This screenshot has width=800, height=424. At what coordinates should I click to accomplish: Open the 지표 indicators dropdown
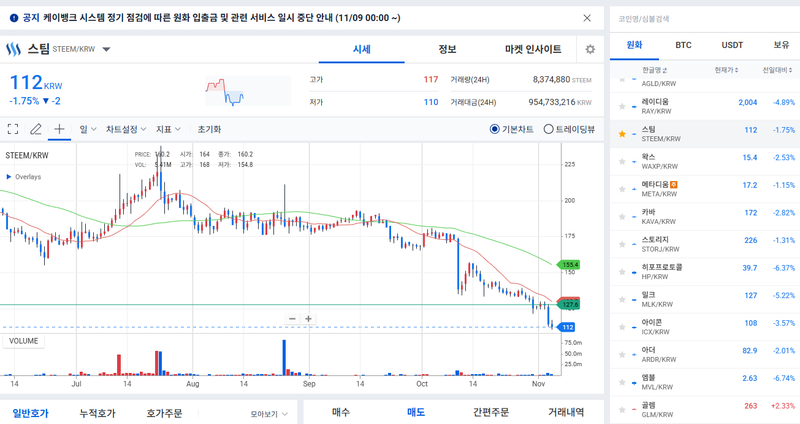pos(168,129)
